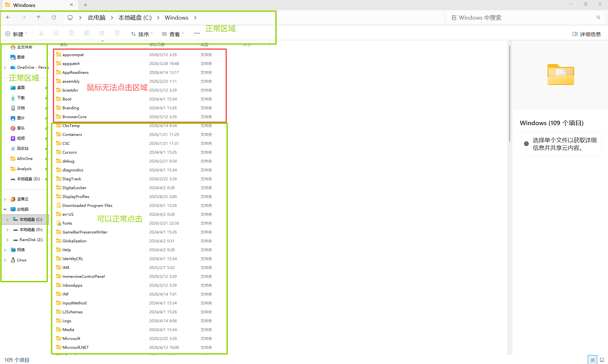The width and height of the screenshot is (608, 364).
Task: Click the folder preview thumbnail in details pane
Action: click(x=560, y=74)
